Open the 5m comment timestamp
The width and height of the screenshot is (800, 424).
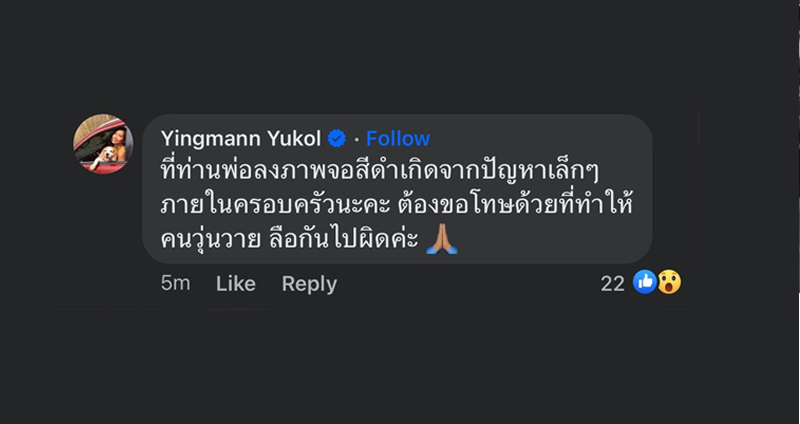coord(175,283)
